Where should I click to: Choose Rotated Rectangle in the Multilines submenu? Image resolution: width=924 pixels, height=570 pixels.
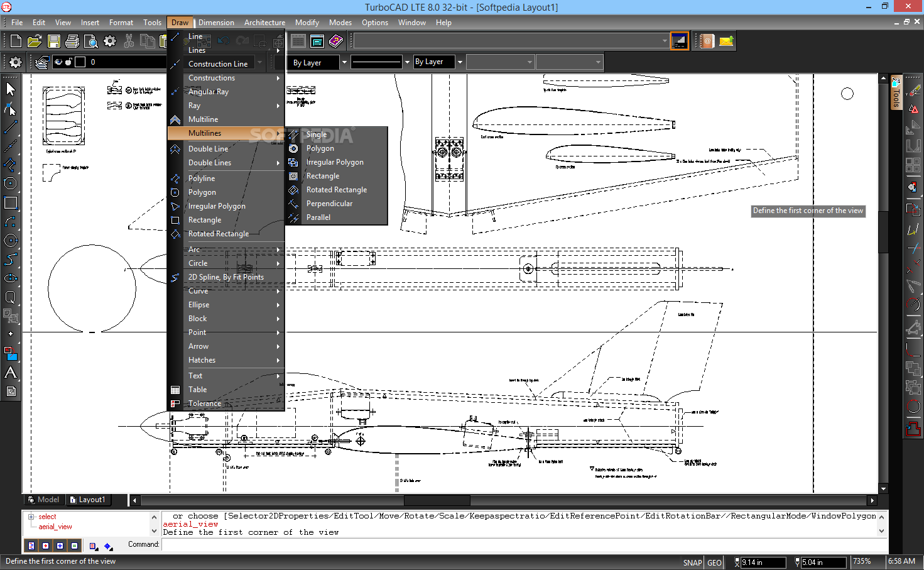point(336,190)
